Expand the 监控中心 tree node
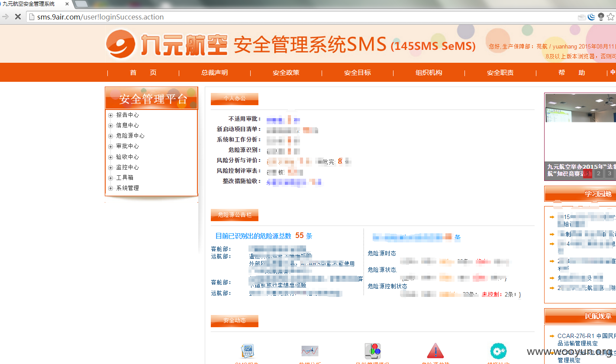Screen dimensions: 616x364 coord(110,168)
